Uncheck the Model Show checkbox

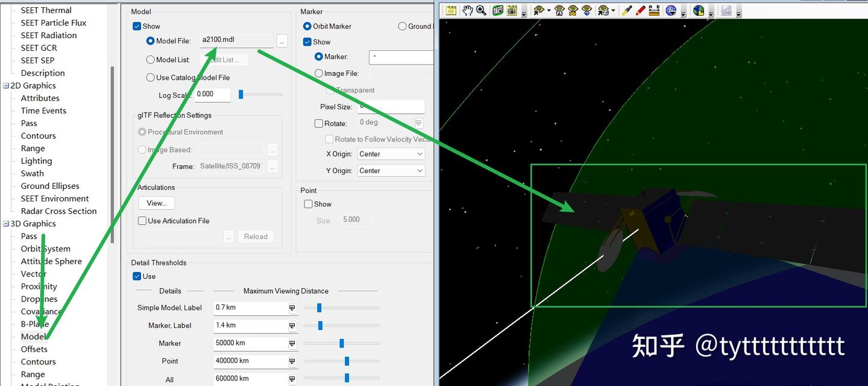pos(137,27)
